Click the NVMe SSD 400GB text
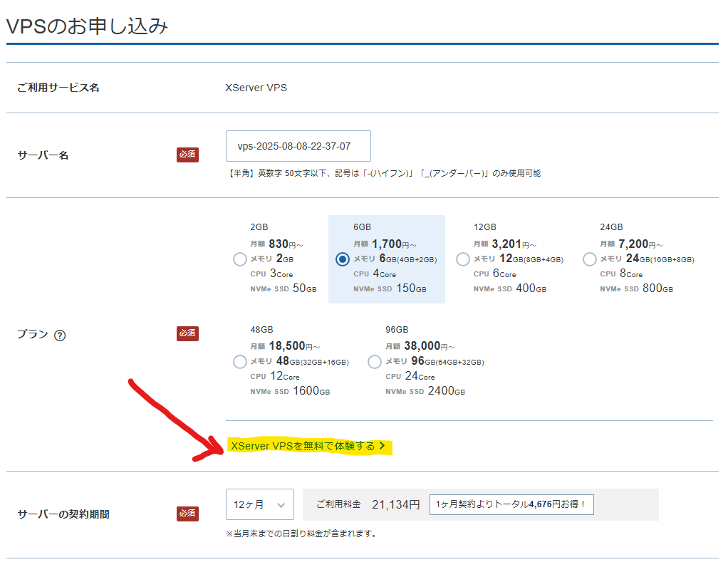 point(510,288)
